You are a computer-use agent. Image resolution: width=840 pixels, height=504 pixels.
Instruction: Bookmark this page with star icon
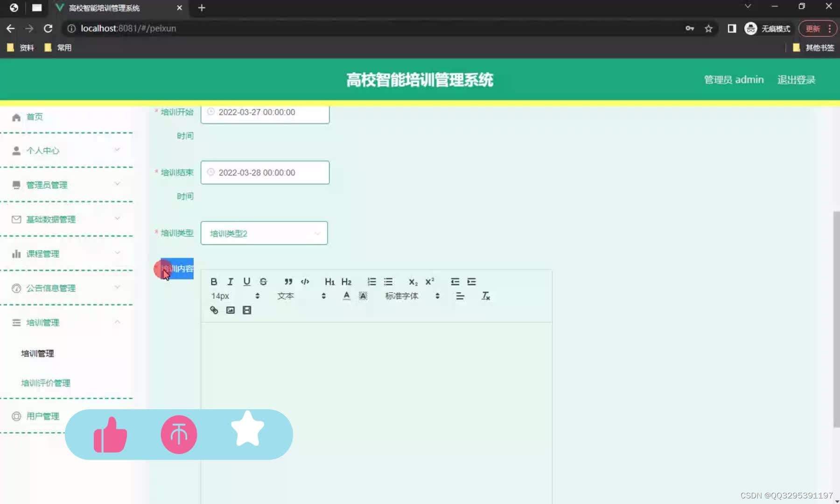(708, 28)
